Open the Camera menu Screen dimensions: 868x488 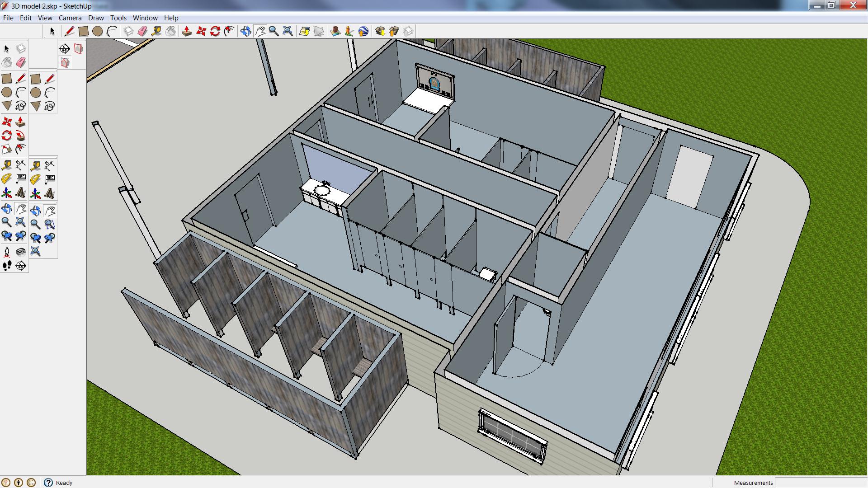(x=70, y=18)
